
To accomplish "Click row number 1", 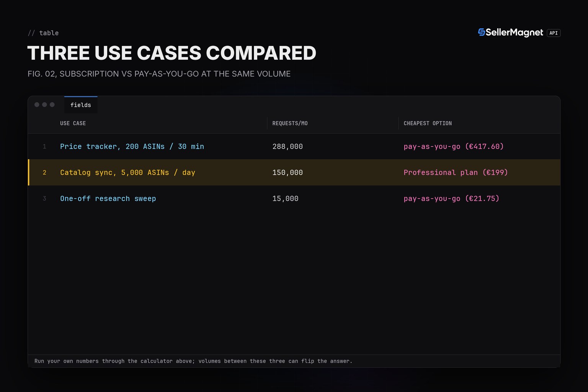I will [44, 147].
